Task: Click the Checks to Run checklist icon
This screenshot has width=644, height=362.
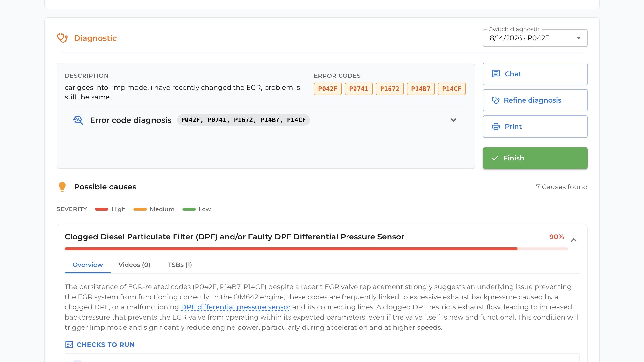Action: (x=69, y=345)
